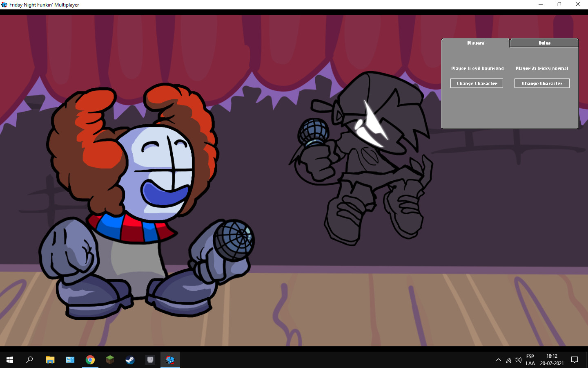Click the app icon in title bar

[x=4, y=4]
